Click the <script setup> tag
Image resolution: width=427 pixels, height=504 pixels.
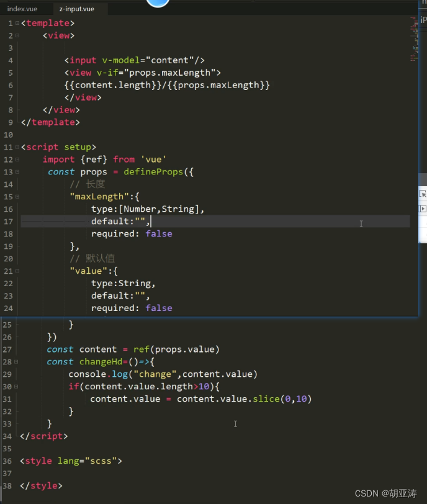[58, 147]
